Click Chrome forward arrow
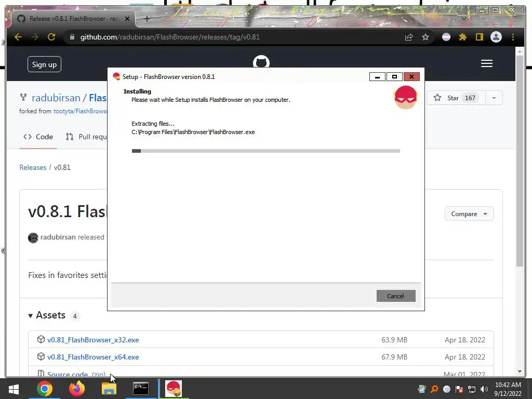 click(x=35, y=37)
